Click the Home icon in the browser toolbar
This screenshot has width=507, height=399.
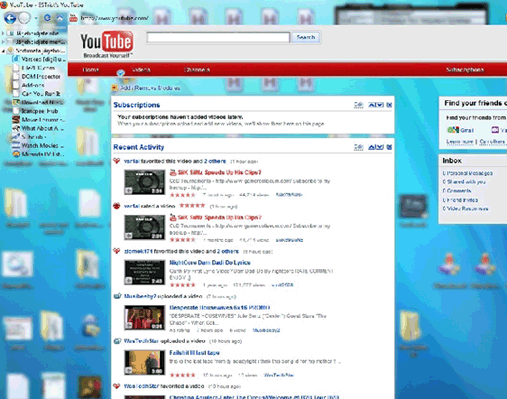(x=60, y=18)
